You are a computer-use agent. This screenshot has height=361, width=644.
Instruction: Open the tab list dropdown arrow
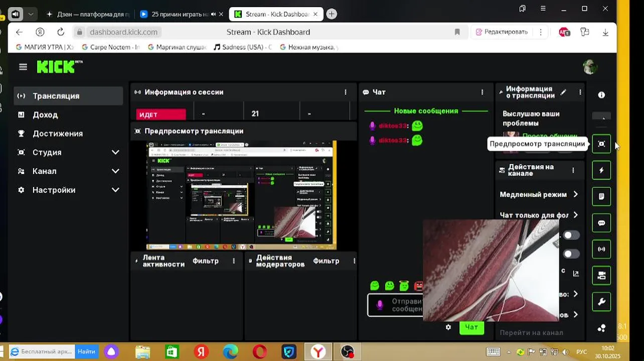click(x=31, y=15)
